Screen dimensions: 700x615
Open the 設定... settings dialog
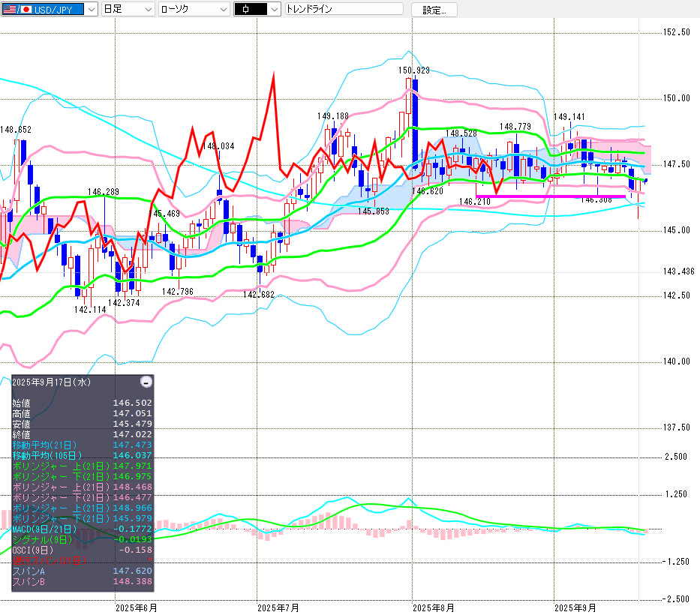coord(434,10)
